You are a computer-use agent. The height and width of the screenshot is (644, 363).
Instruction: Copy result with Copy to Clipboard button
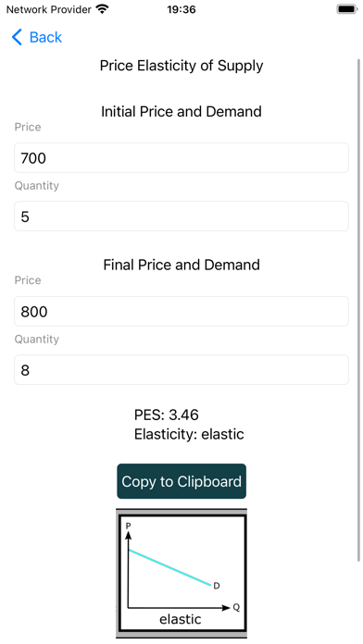click(x=181, y=481)
